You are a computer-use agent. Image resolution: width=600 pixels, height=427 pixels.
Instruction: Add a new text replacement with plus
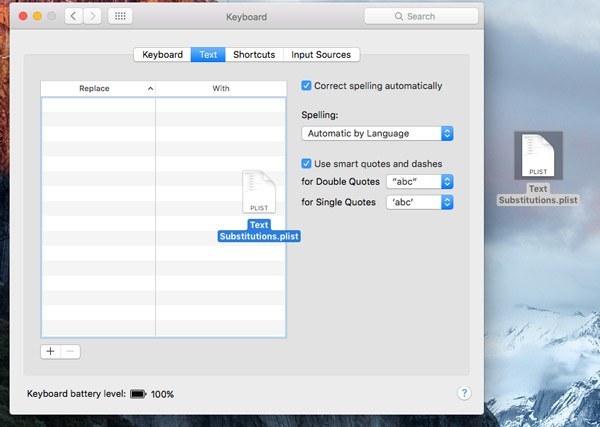pyautogui.click(x=51, y=352)
